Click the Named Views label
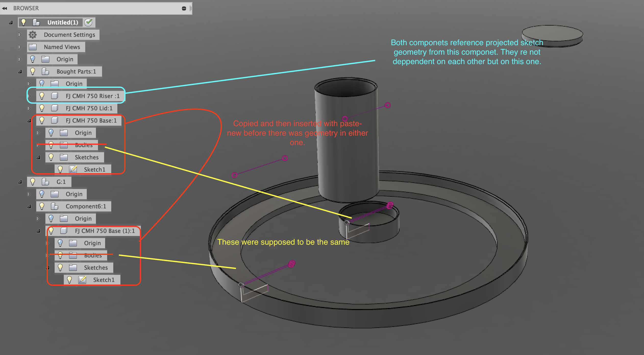644x355 pixels. click(62, 47)
